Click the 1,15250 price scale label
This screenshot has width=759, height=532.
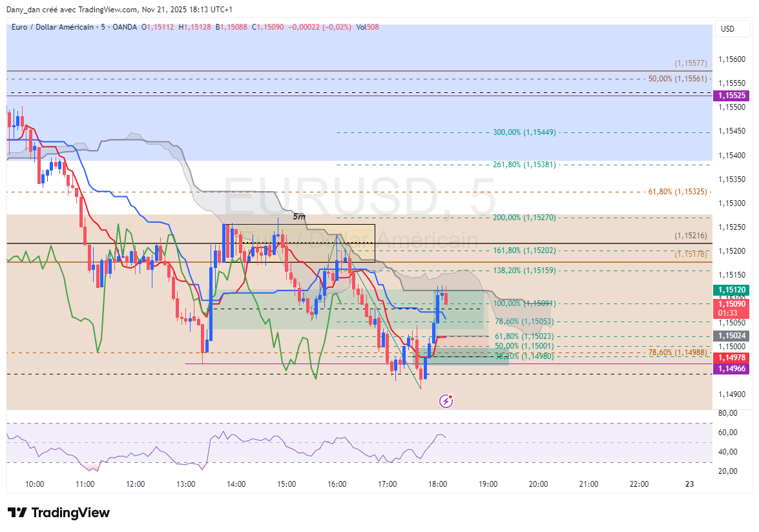[732, 227]
